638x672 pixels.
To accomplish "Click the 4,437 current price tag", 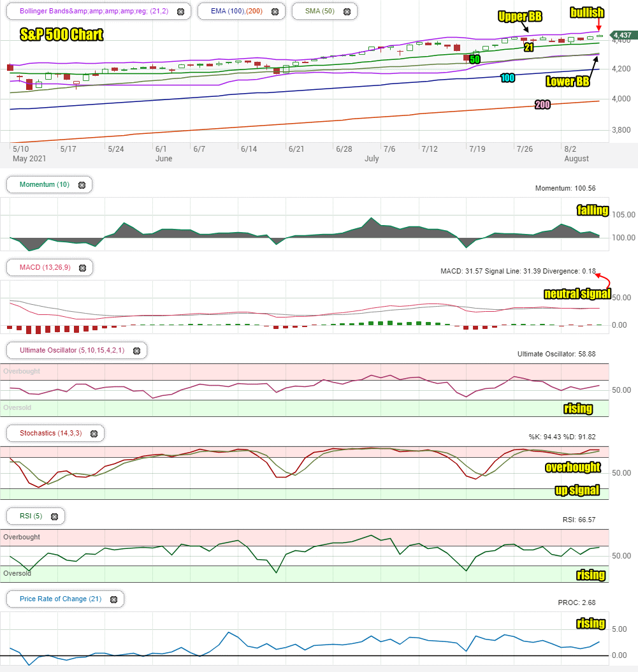I will tap(623, 35).
